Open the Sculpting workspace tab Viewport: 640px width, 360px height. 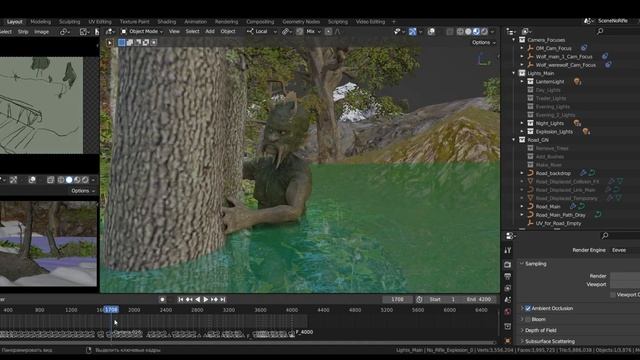click(x=69, y=22)
